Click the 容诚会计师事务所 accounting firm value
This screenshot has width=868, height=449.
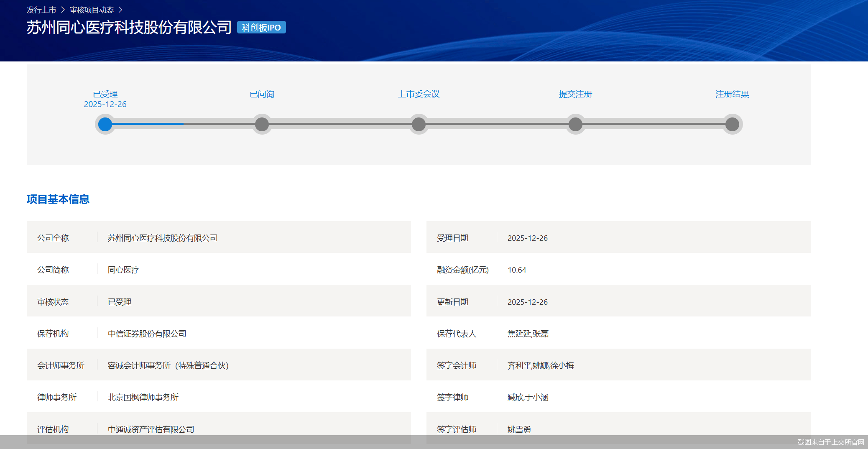point(168,365)
